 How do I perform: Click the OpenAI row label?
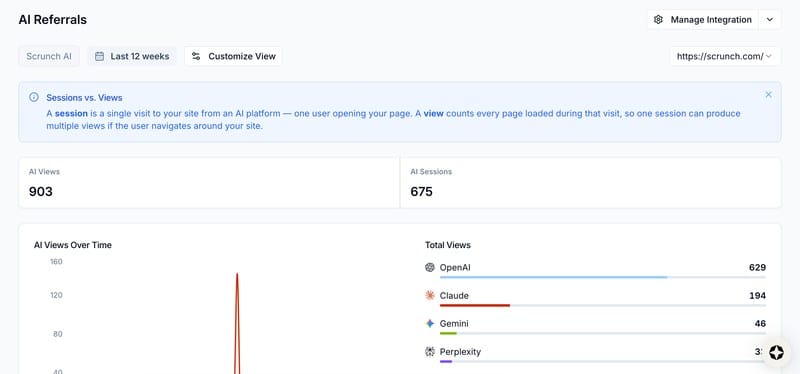[455, 267]
